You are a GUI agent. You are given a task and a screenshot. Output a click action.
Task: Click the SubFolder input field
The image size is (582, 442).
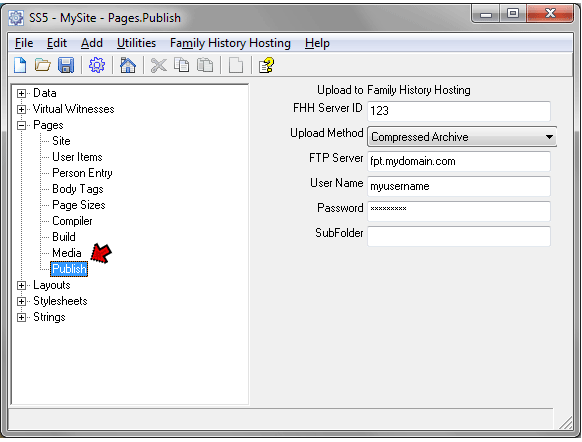459,236
